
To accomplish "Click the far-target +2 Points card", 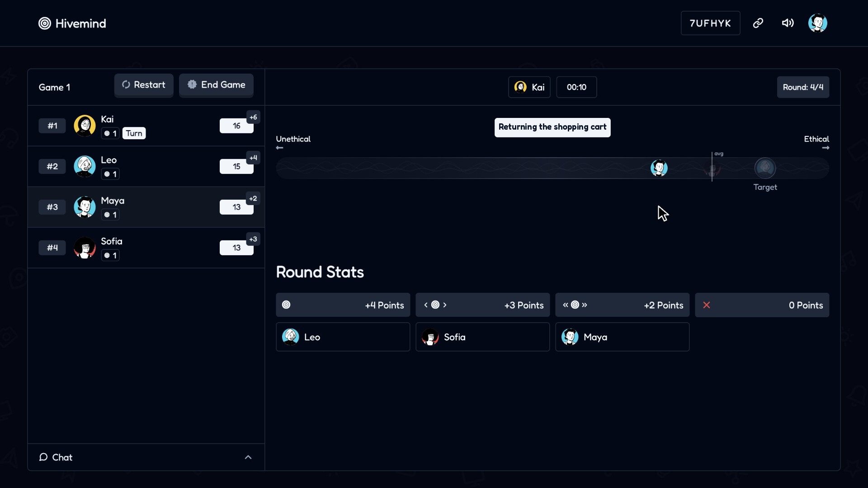I will pos(623,305).
